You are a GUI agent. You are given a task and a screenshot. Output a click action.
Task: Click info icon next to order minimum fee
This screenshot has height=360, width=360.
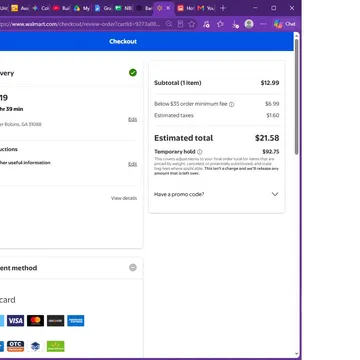pyautogui.click(x=231, y=104)
